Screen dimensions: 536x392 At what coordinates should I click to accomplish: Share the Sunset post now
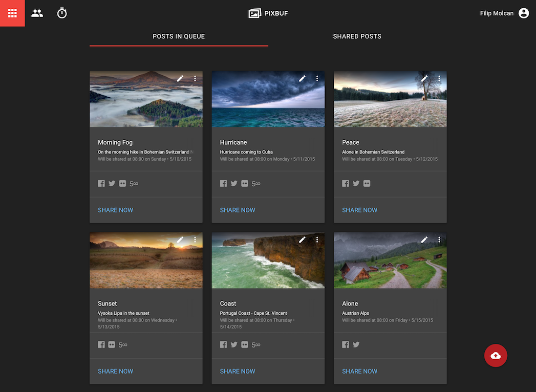115,371
